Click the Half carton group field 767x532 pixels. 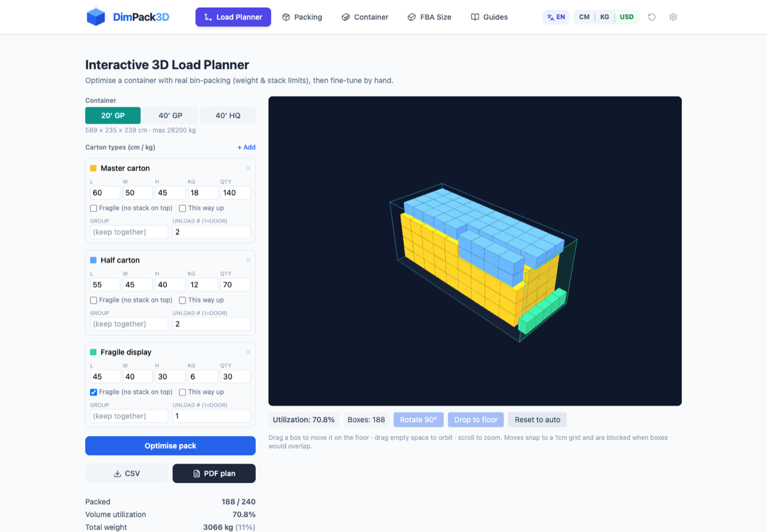point(129,324)
